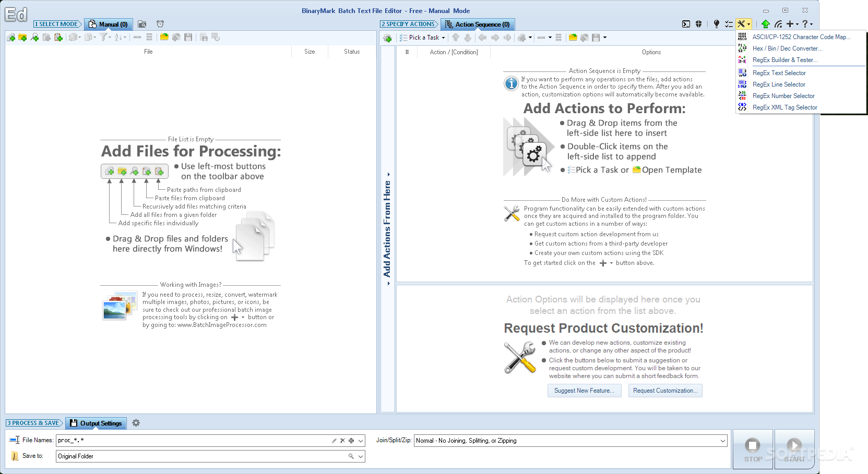Expand the Save to folder dropdown

coord(360,456)
